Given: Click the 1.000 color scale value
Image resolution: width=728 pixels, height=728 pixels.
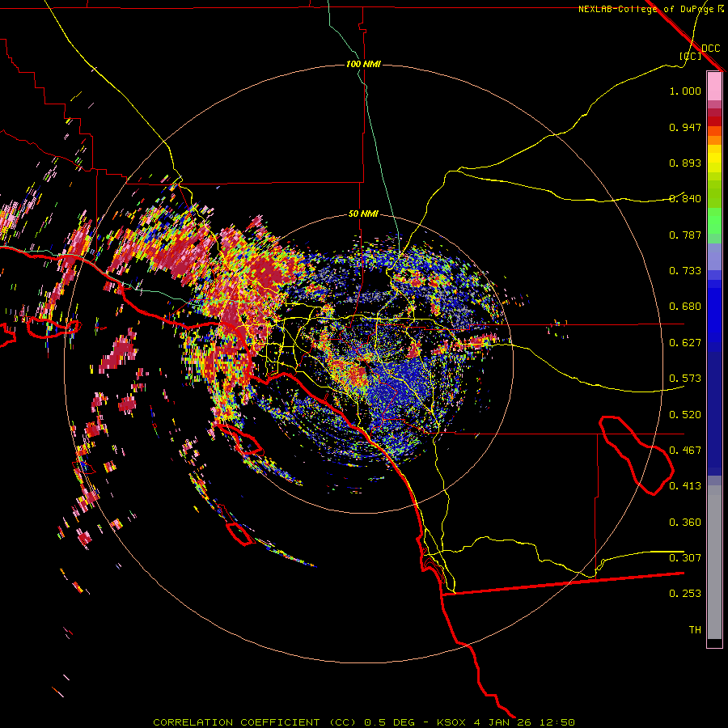Looking at the screenshot, I should coord(685,91).
